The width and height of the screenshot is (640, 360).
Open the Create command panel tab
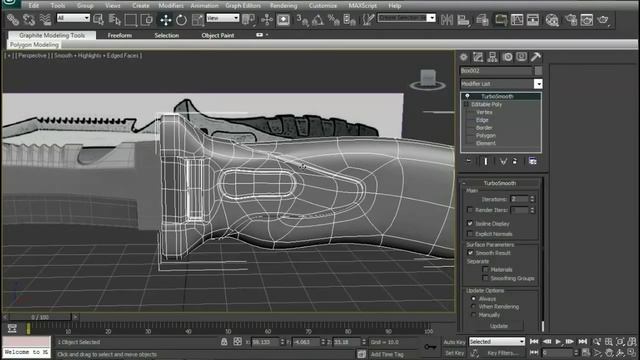(463, 57)
